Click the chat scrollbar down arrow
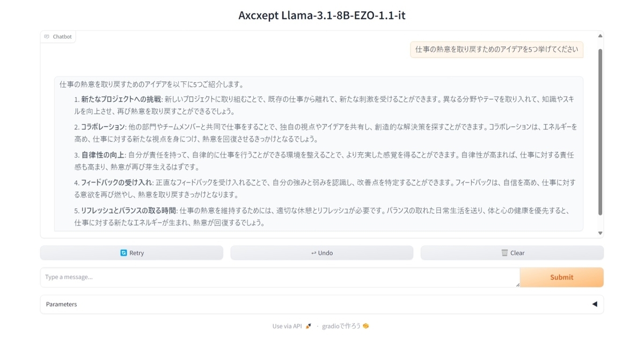Viewport: 644px width, 338px height. pos(601,233)
